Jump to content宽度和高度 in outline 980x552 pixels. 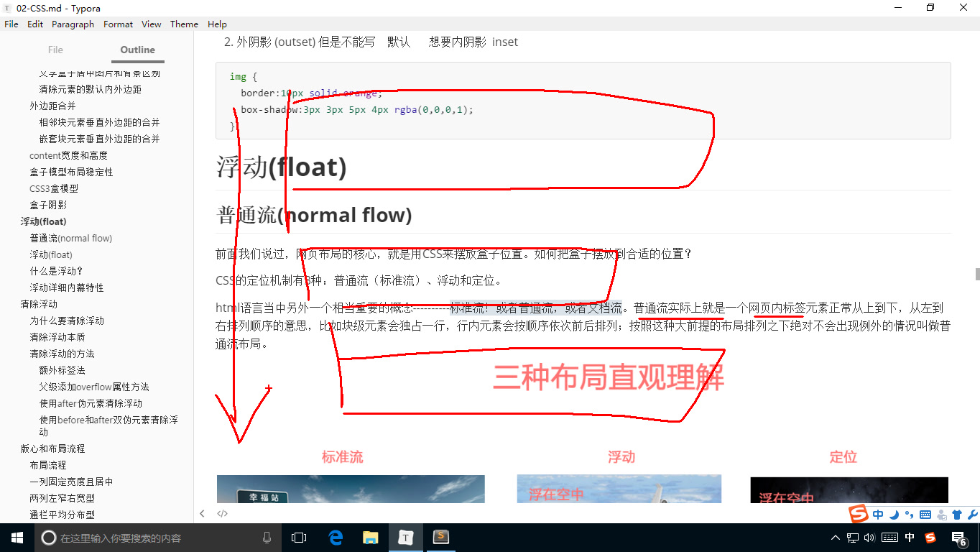pyautogui.click(x=69, y=155)
